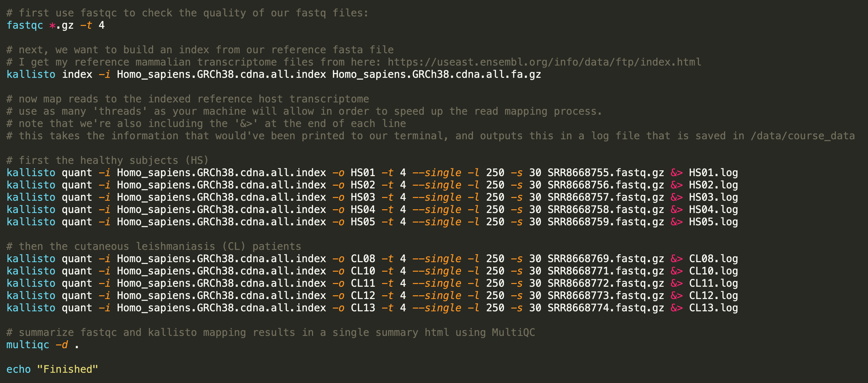Click SRR8668755.fastq.gz in the HS01 line

point(606,173)
